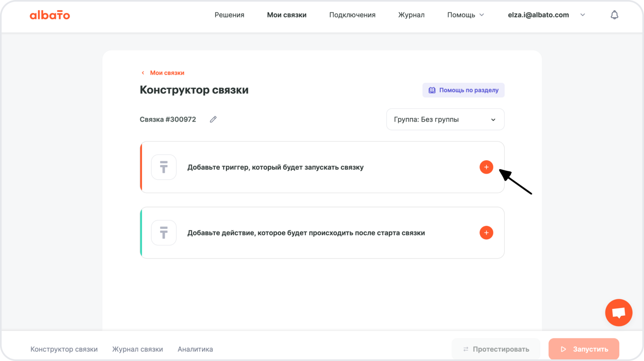This screenshot has height=361, width=644.
Task: Click the trigger placeholder app icon
Action: point(164,167)
